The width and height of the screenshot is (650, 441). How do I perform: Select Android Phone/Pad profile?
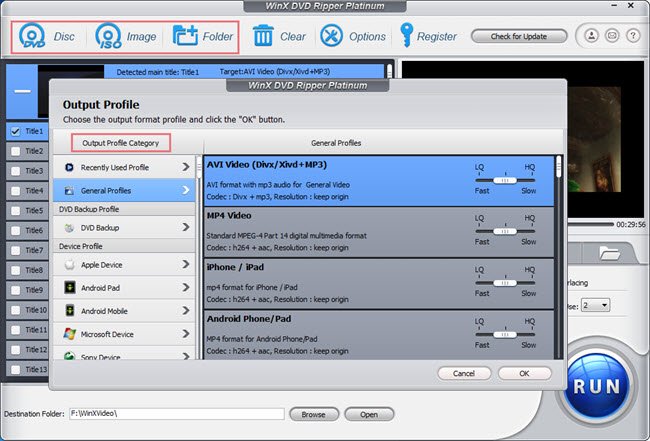(x=379, y=335)
